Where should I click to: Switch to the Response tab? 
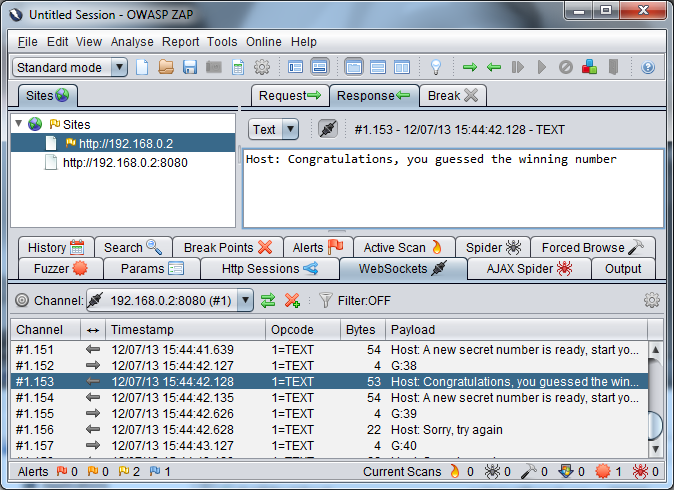click(373, 95)
